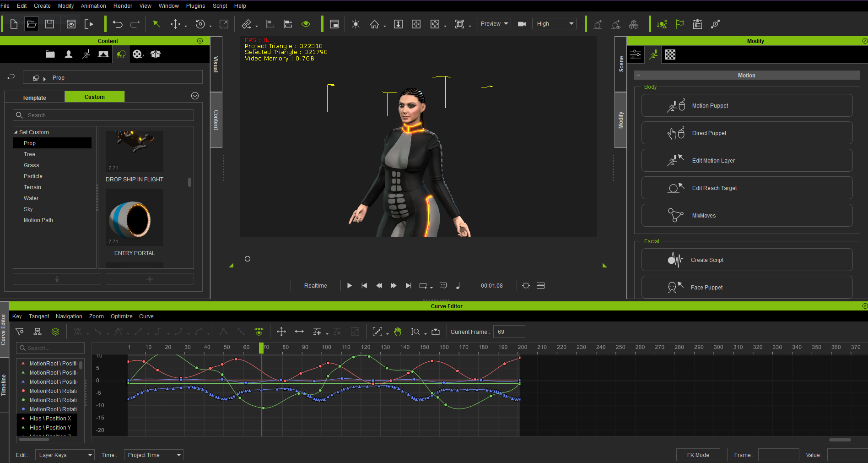
Task: Click the Home camera view icon
Action: pyautogui.click(x=374, y=24)
